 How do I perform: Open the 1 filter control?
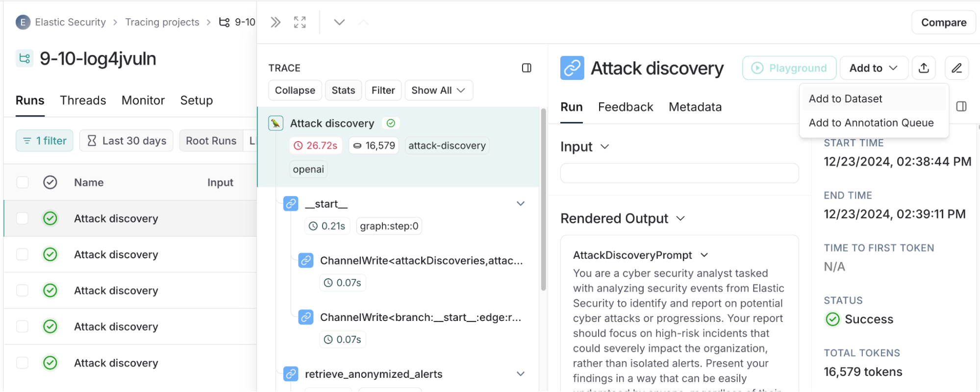(45, 141)
